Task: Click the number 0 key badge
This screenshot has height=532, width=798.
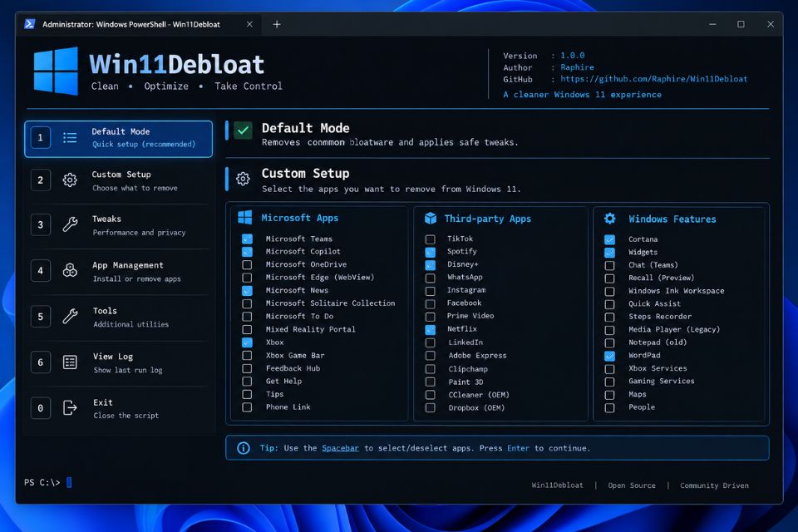Action: (x=40, y=408)
